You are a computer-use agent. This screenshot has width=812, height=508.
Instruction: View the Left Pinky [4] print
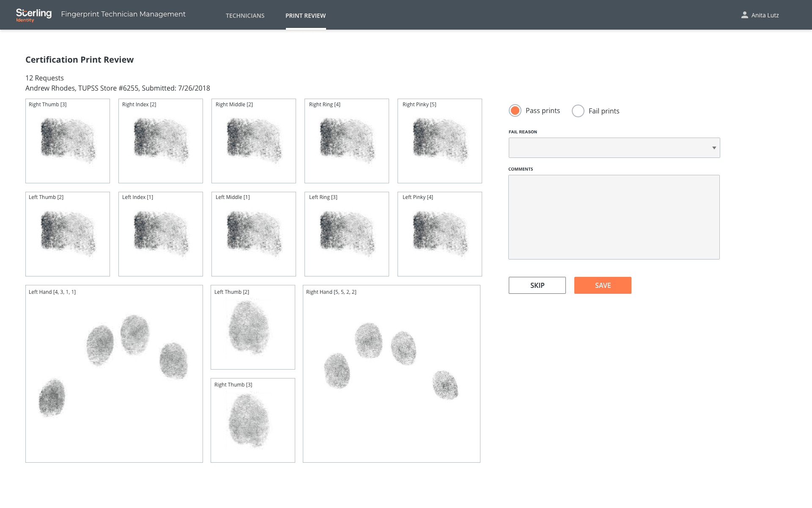(439, 234)
